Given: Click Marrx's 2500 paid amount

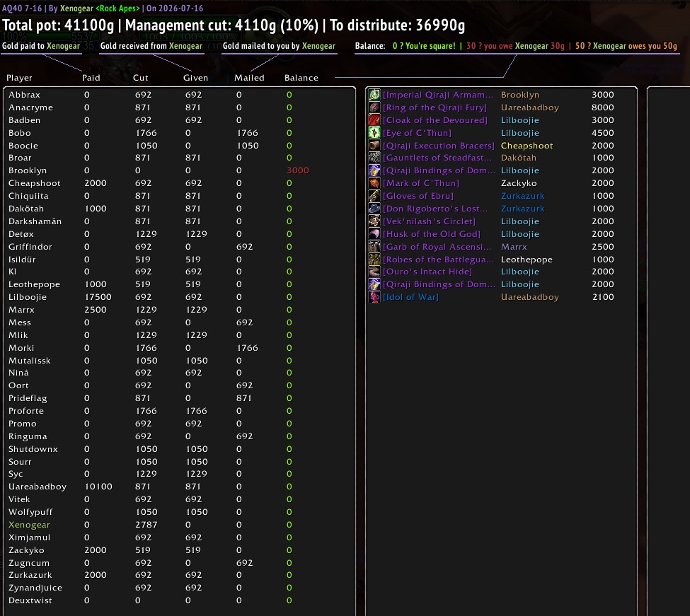Looking at the screenshot, I should (96, 310).
